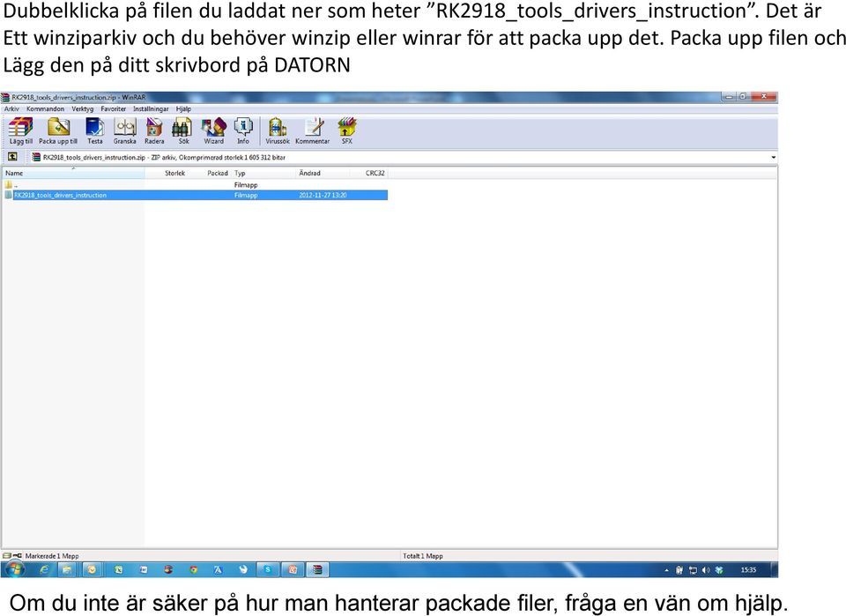This screenshot has height=616, width=846.
Task: Click the 2012-11-27 13:20 date cell
Action: click(x=323, y=196)
